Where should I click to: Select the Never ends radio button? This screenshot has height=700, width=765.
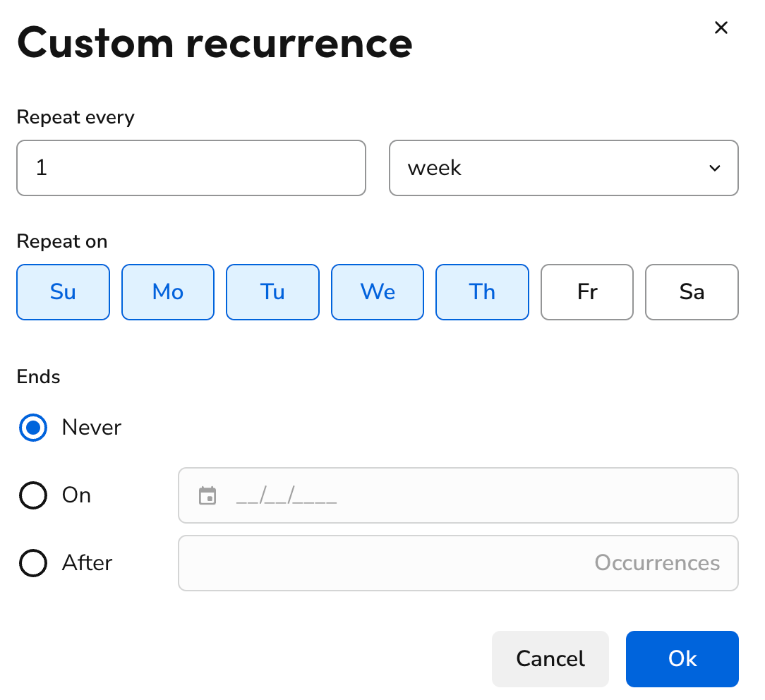pyautogui.click(x=32, y=427)
